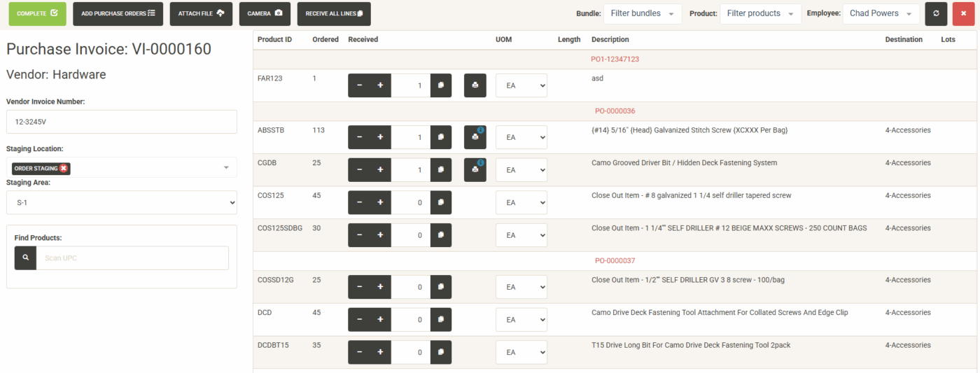Open the Filter bundles dropdown
The image size is (980, 373).
643,13
